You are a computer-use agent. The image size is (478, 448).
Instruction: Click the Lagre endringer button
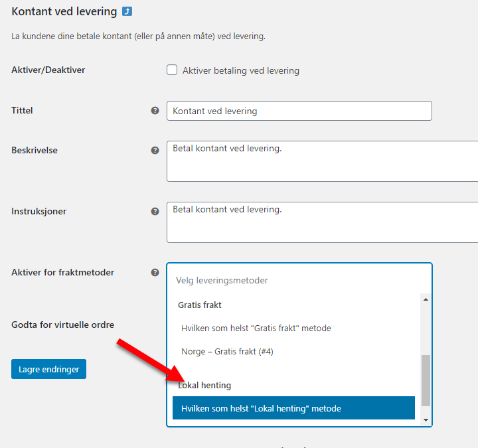(48, 369)
